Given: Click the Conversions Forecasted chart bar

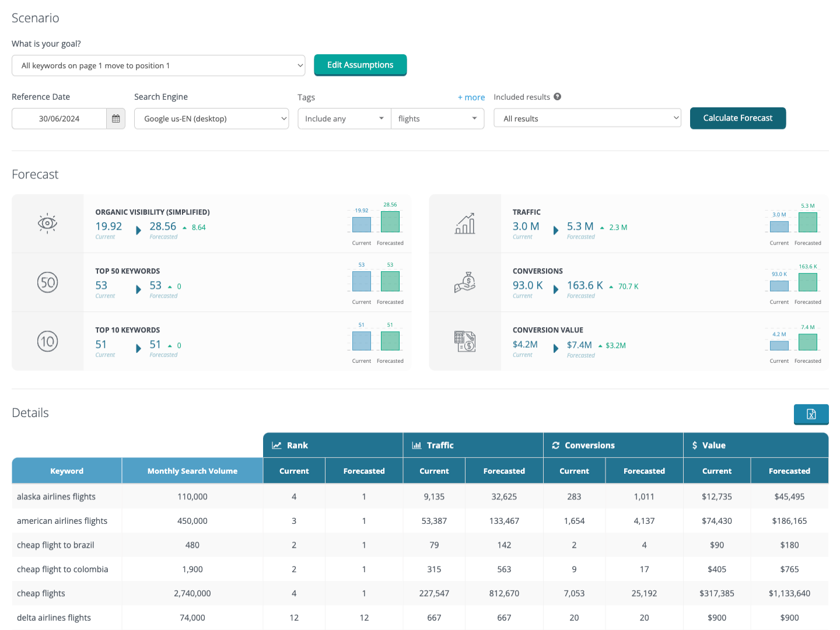Looking at the screenshot, I should tap(808, 282).
